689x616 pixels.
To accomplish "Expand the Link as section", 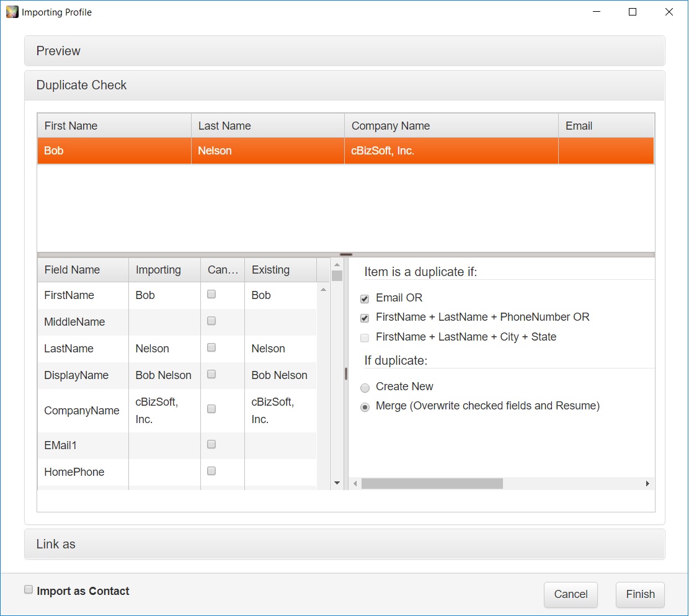I will pyautogui.click(x=345, y=544).
